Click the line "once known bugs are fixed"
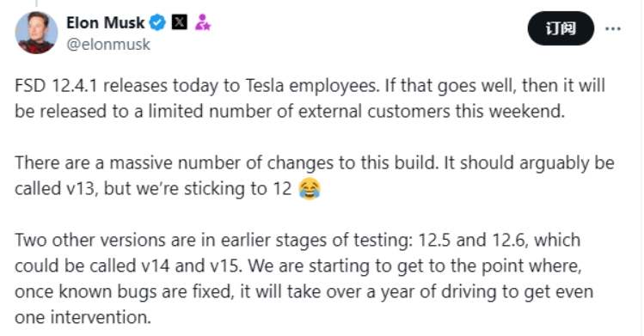 coord(304,291)
